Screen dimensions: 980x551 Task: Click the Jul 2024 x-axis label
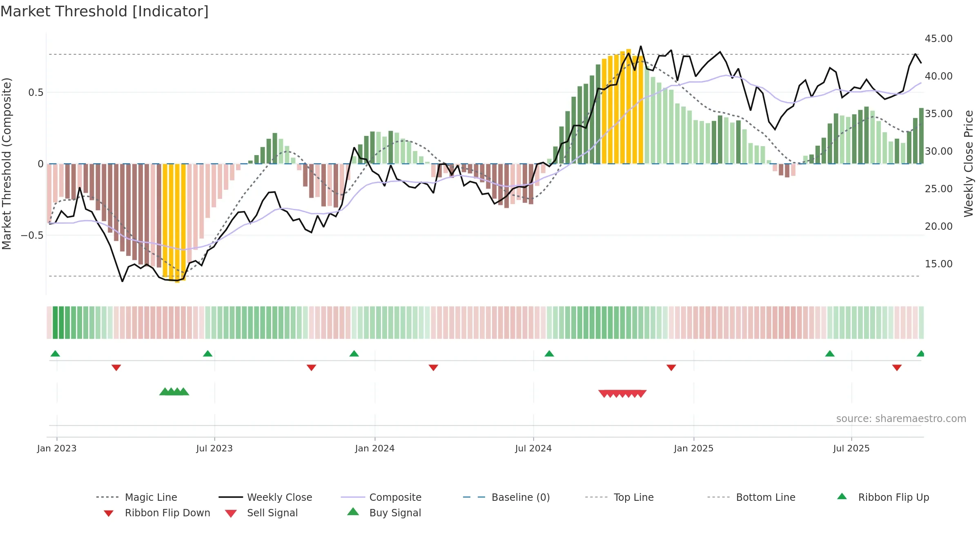(x=533, y=449)
